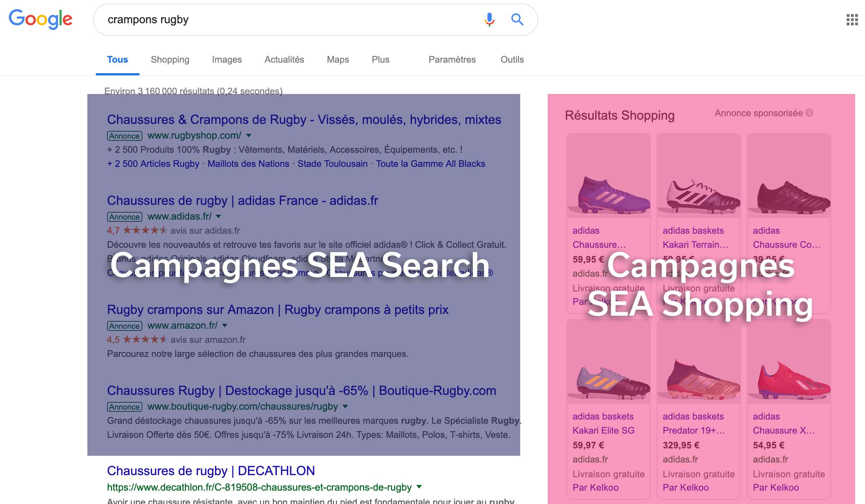Screen dimensions: 865x504
Task: Click the adidas Chaussure X… product title
Action: pos(784,423)
